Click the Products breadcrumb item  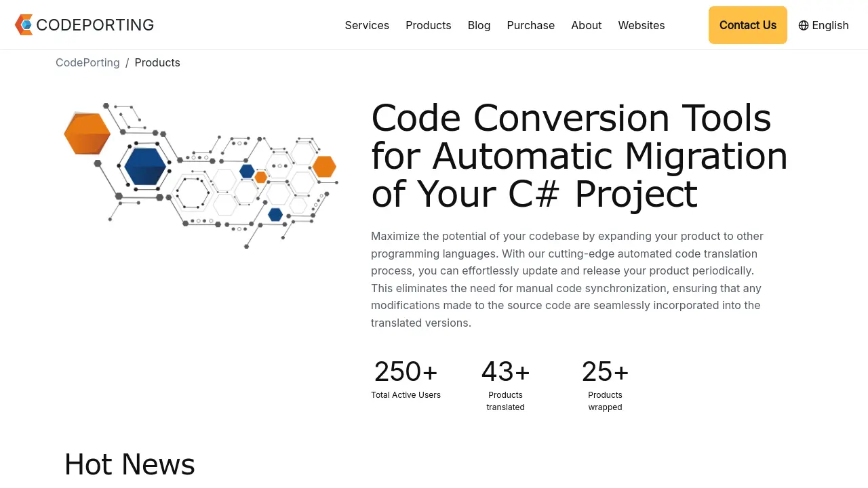[x=157, y=62]
